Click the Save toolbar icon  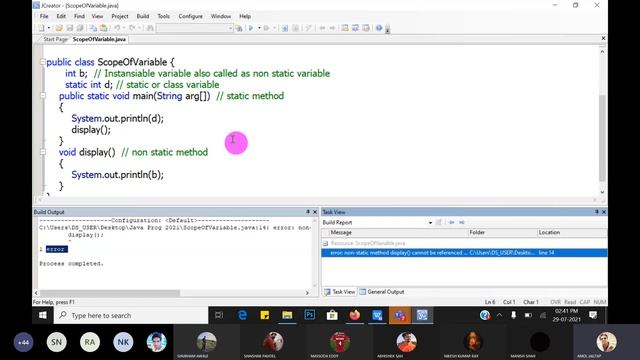pos(69,28)
